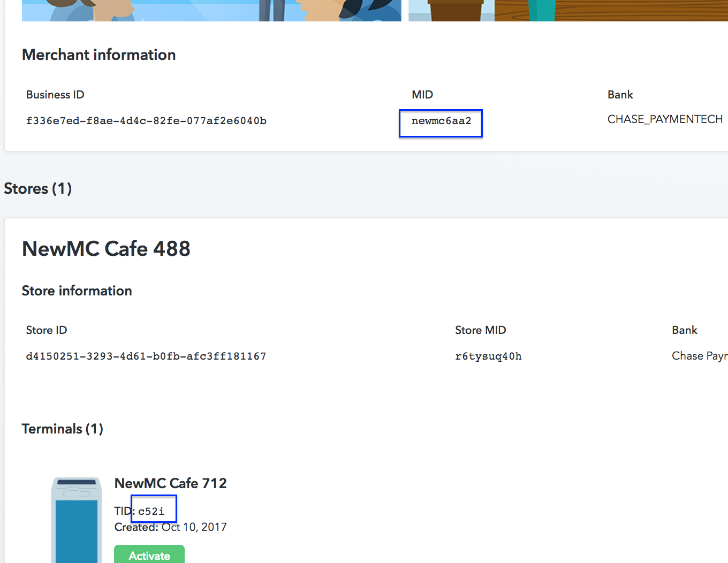Image resolution: width=728 pixels, height=563 pixels.
Task: Click the Created: Oct 10, 2017 text
Action: click(171, 527)
